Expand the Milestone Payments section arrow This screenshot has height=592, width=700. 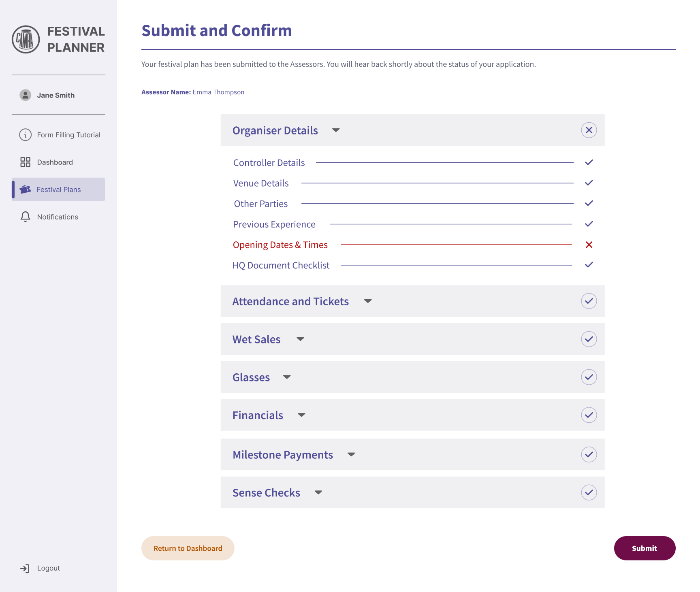point(351,455)
